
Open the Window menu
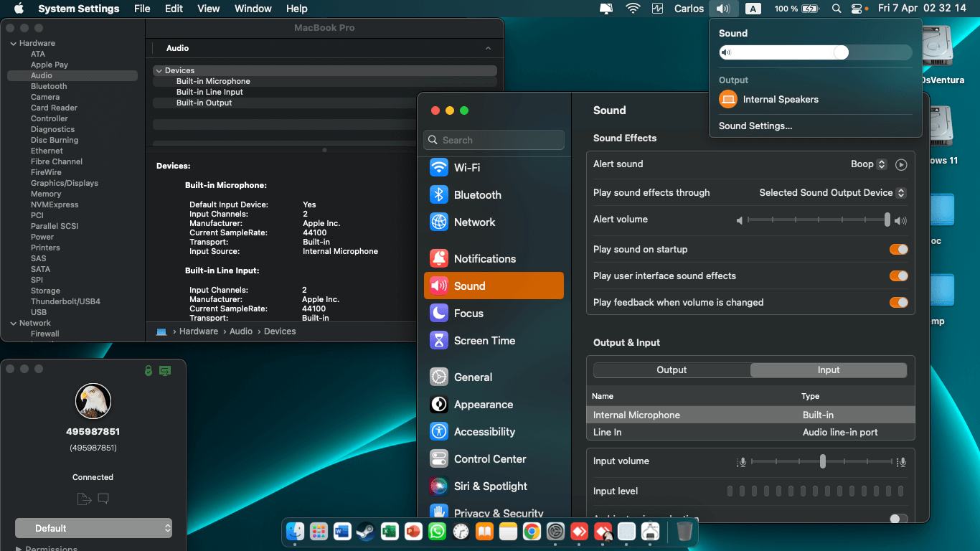(253, 9)
